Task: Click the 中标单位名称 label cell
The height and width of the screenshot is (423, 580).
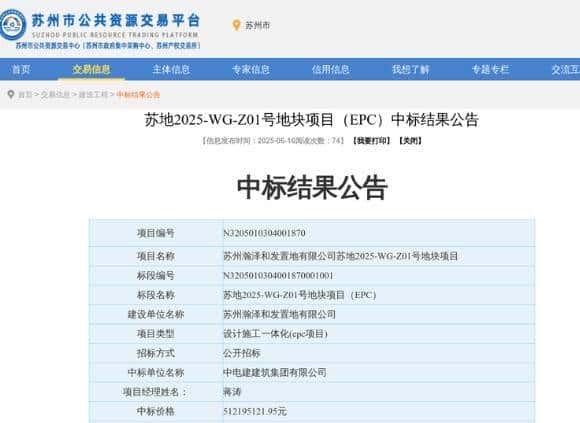Action: (156, 372)
